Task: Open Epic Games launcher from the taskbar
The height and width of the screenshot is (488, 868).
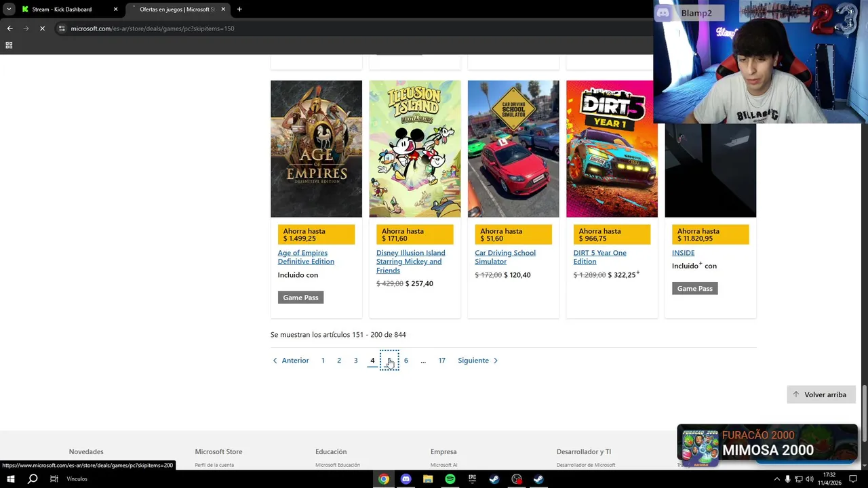Action: pyautogui.click(x=472, y=479)
